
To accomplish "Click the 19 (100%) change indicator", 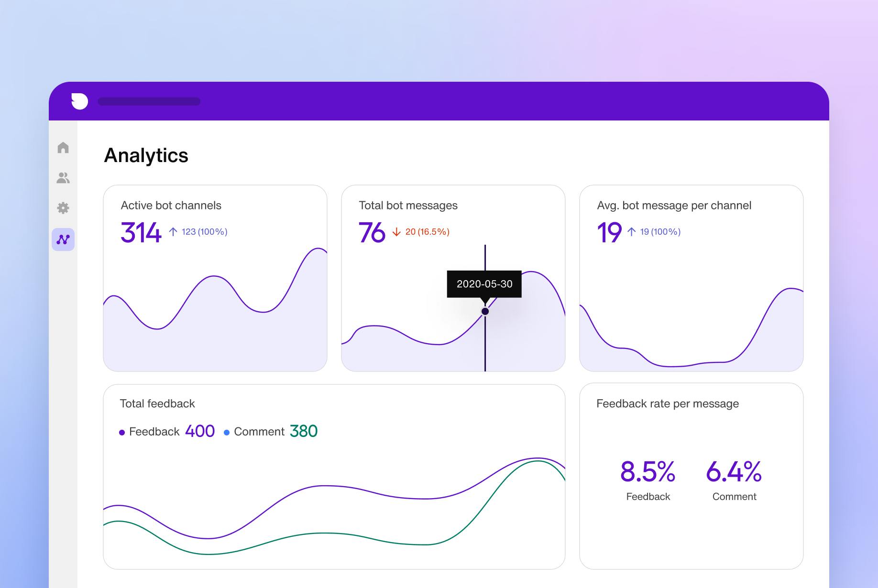I will coord(660,232).
